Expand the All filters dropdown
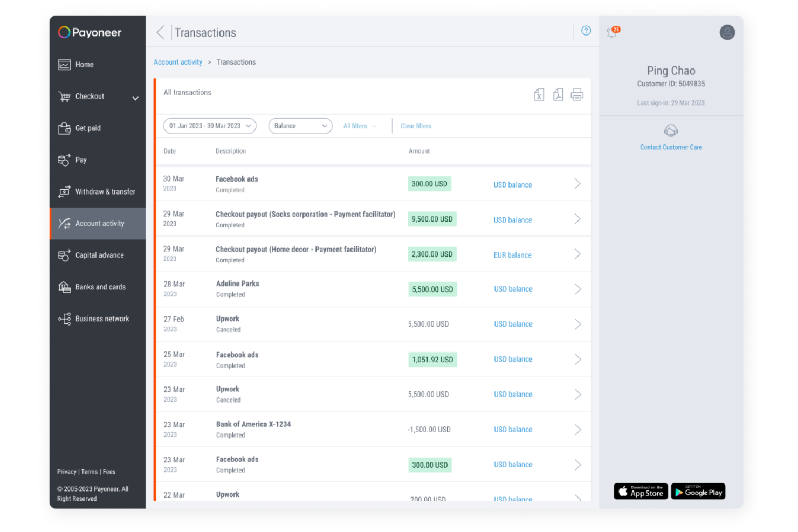The height and width of the screenshot is (532, 798). pos(360,126)
